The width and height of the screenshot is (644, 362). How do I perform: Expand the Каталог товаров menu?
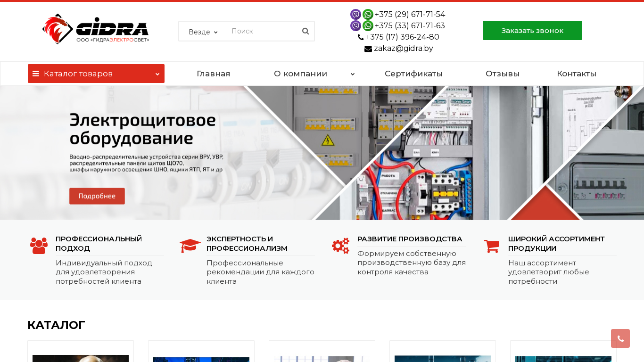pos(96,74)
